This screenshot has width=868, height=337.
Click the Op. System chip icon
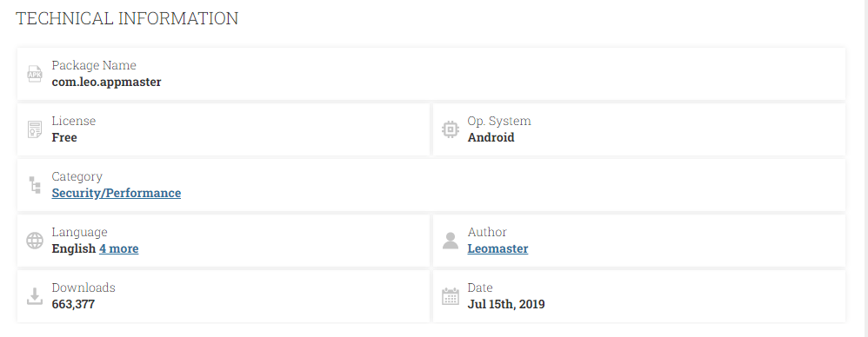pyautogui.click(x=450, y=129)
